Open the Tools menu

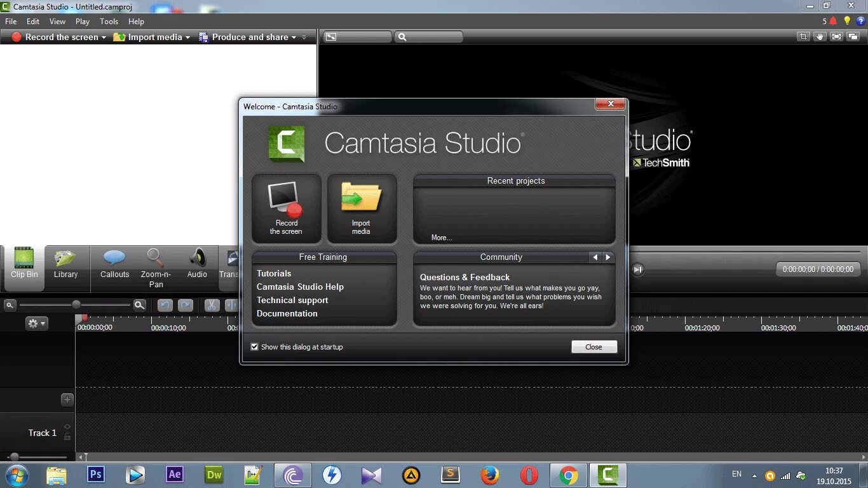click(x=109, y=21)
